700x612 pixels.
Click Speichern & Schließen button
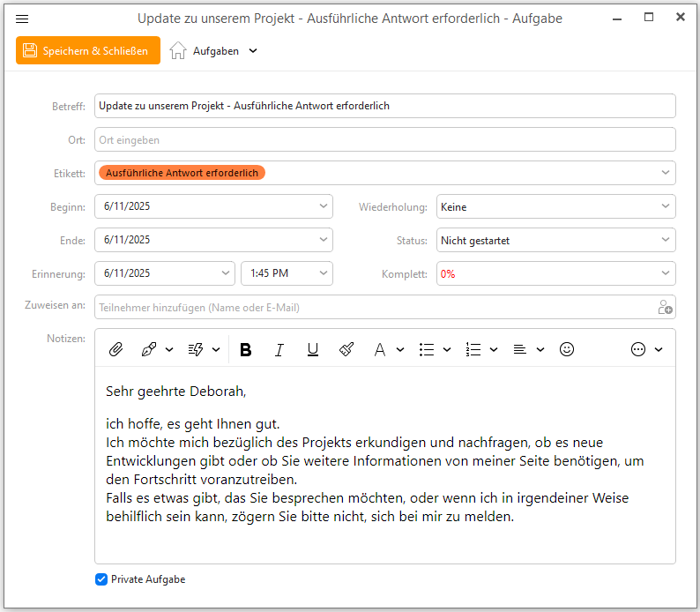88,50
